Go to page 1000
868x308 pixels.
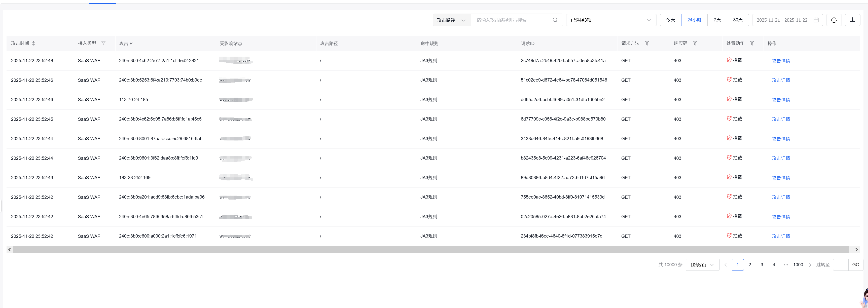pyautogui.click(x=798, y=265)
